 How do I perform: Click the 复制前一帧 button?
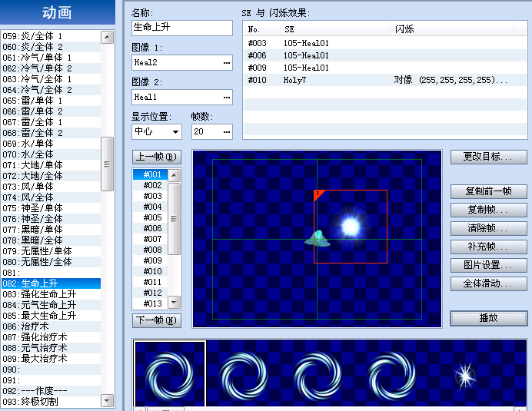pos(489,191)
